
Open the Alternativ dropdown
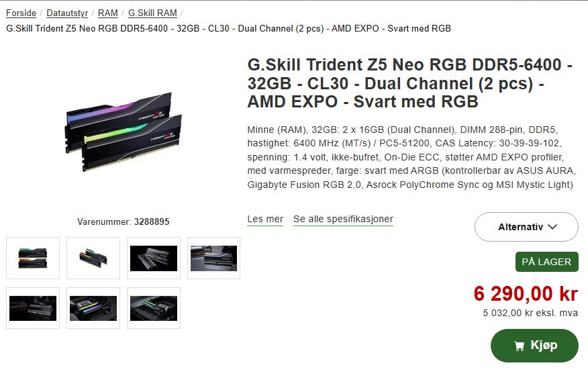[x=526, y=227]
